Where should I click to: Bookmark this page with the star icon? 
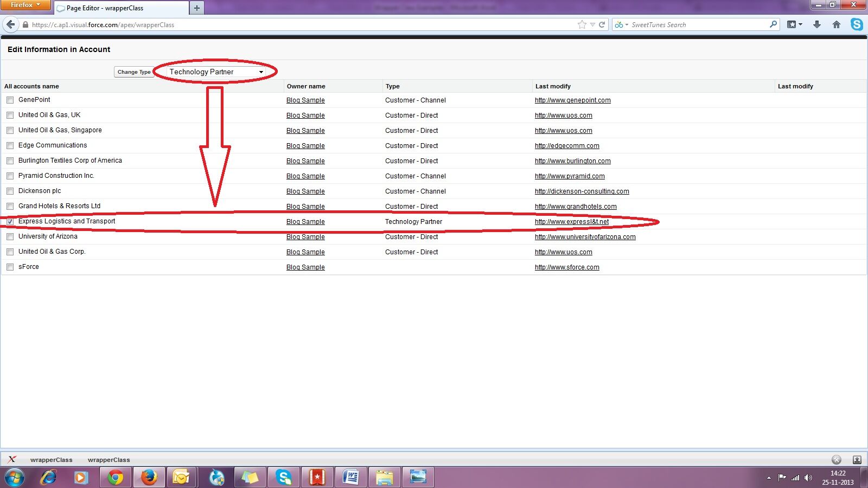(x=582, y=24)
